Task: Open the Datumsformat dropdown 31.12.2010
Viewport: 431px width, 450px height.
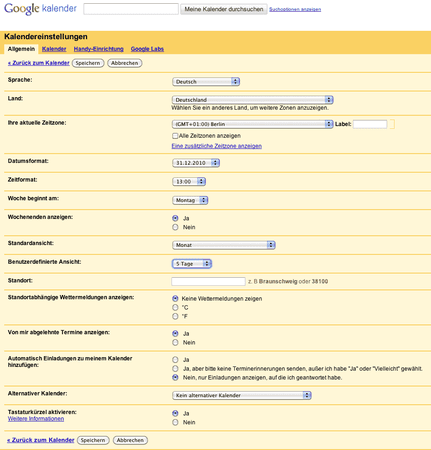Action: [x=196, y=163]
